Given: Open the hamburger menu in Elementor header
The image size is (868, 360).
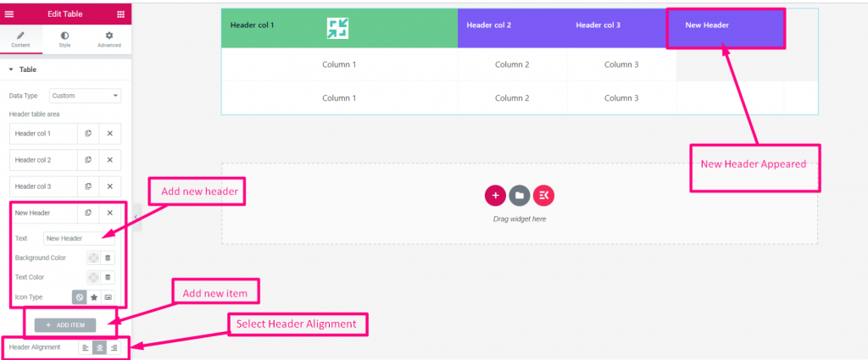Looking at the screenshot, I should pos(9,14).
